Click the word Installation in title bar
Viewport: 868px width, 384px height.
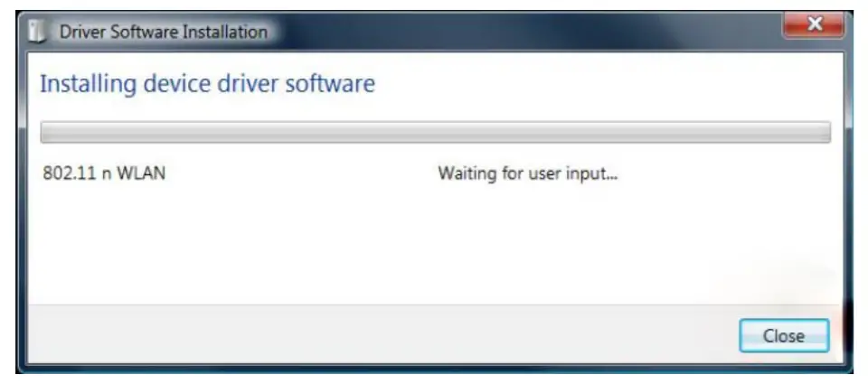click(225, 33)
